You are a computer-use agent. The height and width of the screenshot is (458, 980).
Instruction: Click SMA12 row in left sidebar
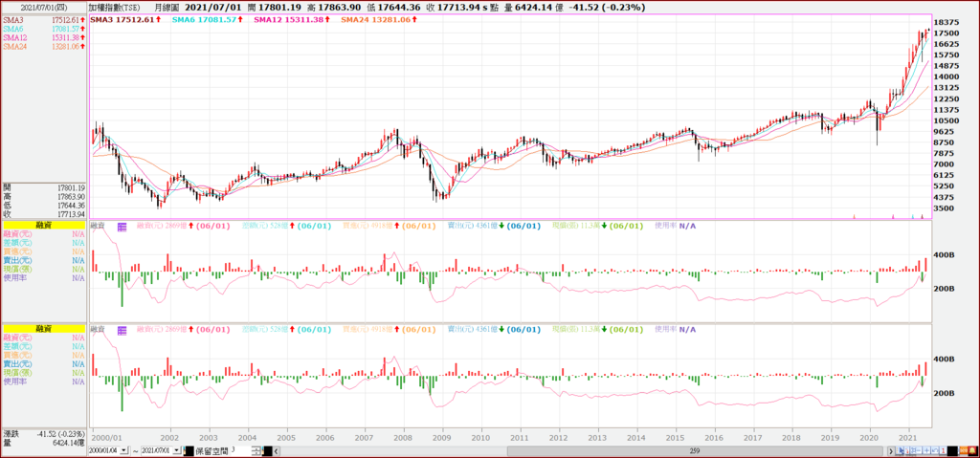(x=44, y=38)
